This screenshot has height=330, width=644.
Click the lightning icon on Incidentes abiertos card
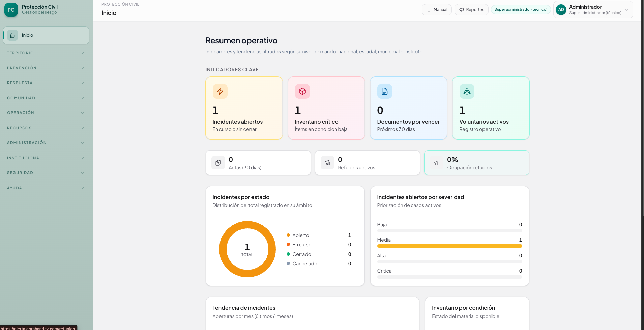[220, 91]
